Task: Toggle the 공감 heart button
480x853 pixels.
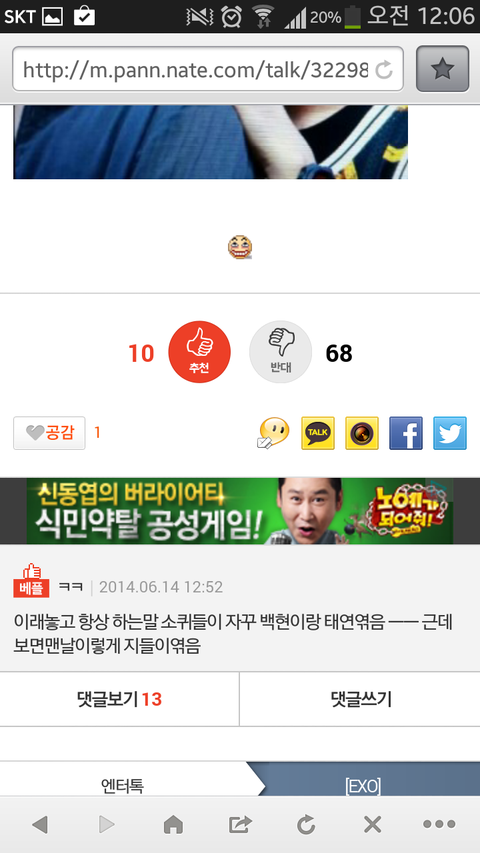Action: pos(50,433)
